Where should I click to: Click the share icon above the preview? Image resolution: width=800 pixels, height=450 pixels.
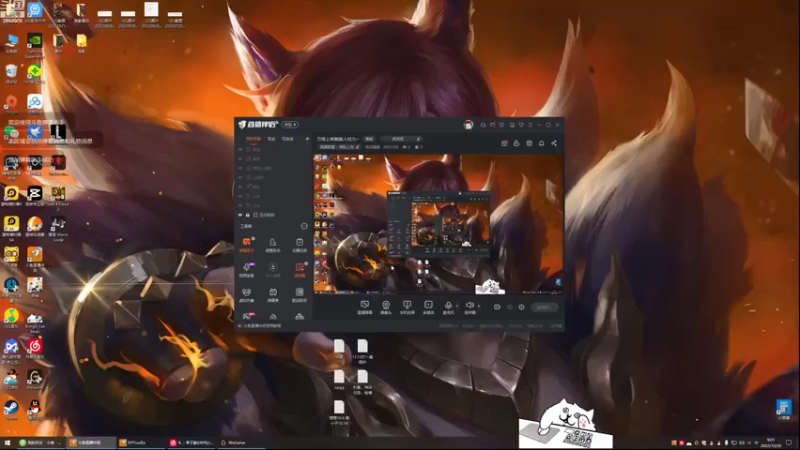tap(554, 143)
